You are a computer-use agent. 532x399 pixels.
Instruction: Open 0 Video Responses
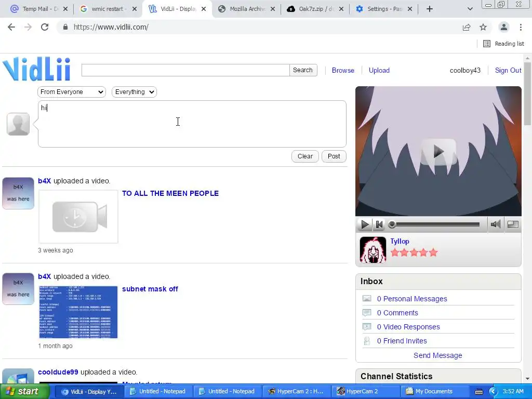(x=408, y=327)
